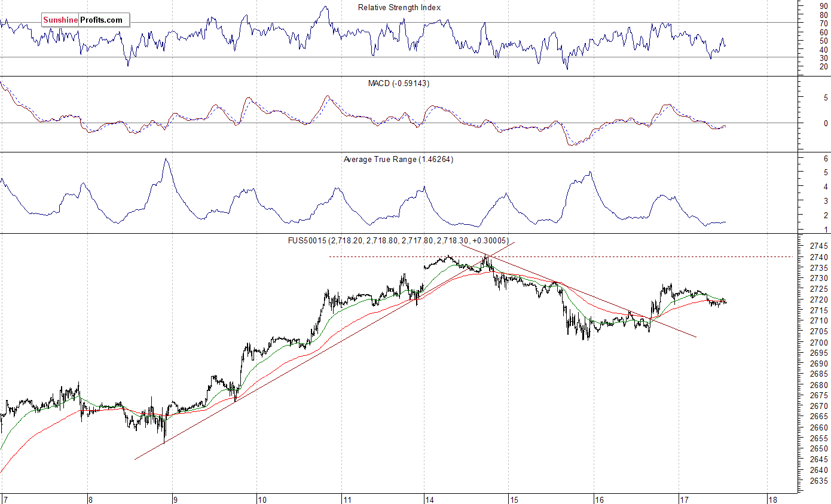Select the FUS50015 price chart title text
Image resolution: width=831 pixels, height=504 pixels.
pyautogui.click(x=398, y=240)
